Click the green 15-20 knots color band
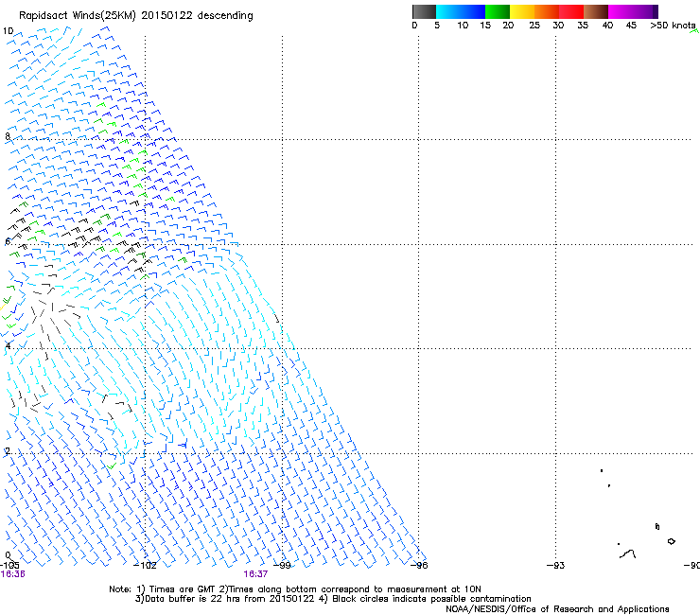 click(x=498, y=11)
